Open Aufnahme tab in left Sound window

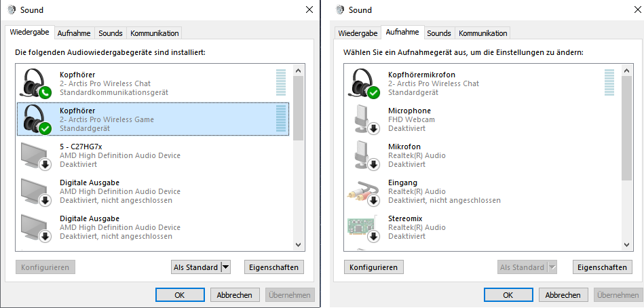74,33
